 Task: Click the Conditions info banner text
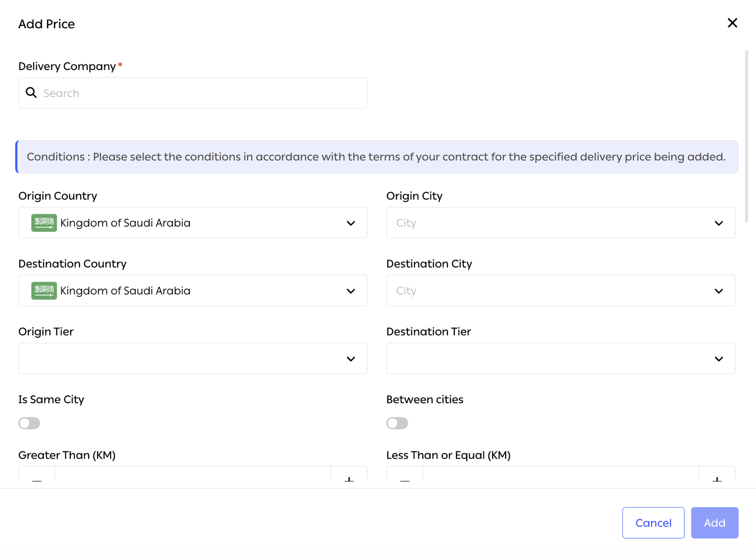pos(376,157)
